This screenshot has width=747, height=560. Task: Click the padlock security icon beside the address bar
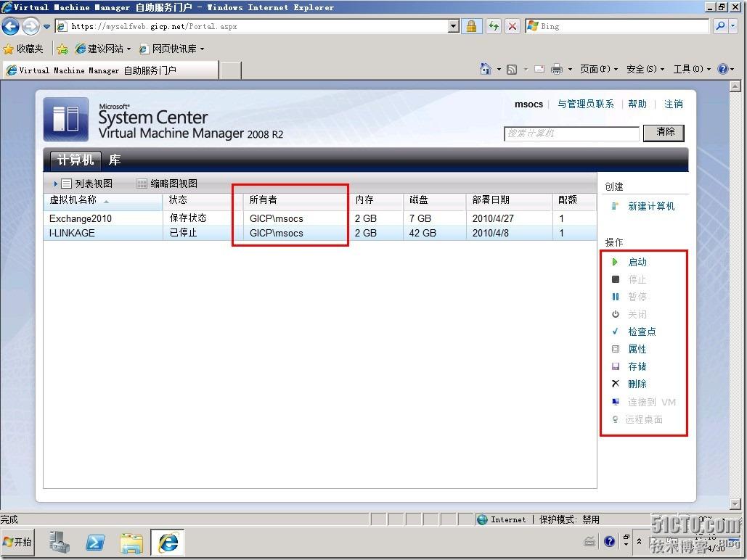tap(470, 26)
